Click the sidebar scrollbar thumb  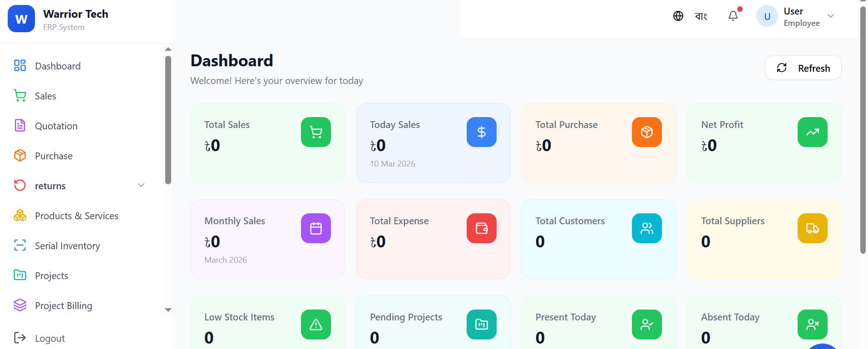pyautogui.click(x=168, y=120)
